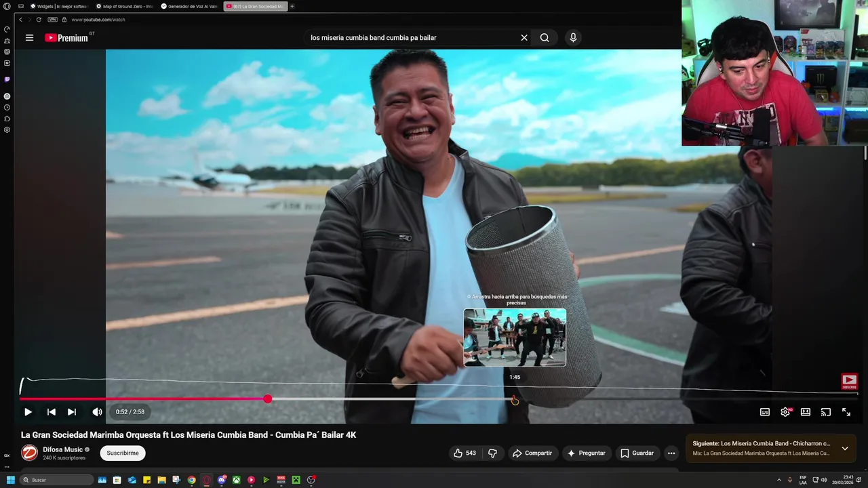Go to YouTube Premium home logo
The width and height of the screenshot is (868, 488).
pos(66,38)
